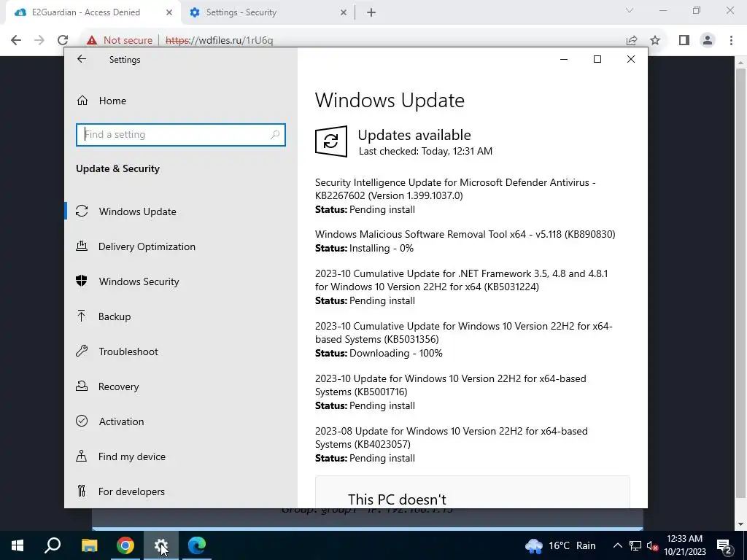
Task: Open a new browser tab
Action: coord(371,12)
